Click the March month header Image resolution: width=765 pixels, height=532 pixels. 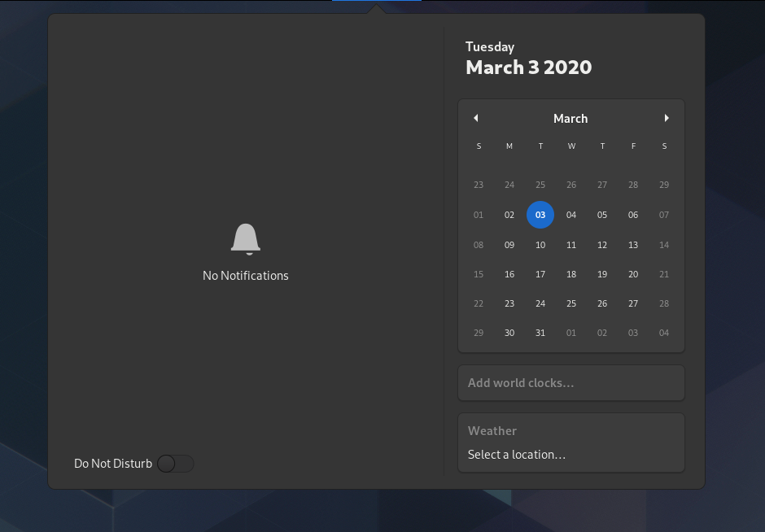[x=570, y=118]
